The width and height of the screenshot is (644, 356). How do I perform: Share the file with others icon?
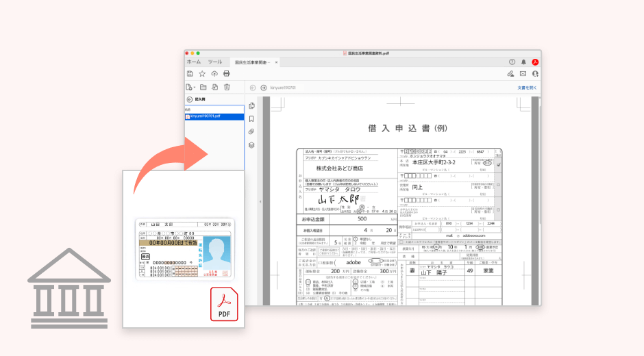(x=535, y=74)
